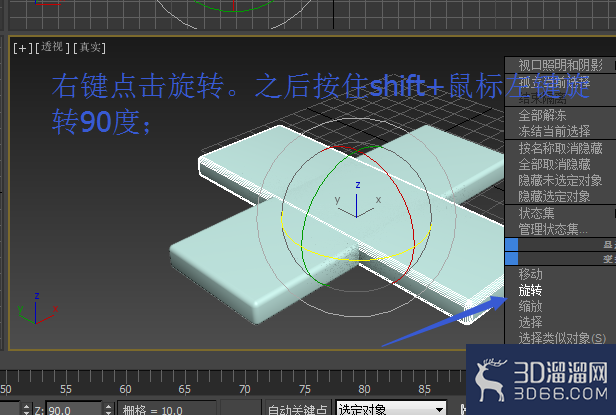Click the Z coordinate field showing 90.0

coord(73,410)
